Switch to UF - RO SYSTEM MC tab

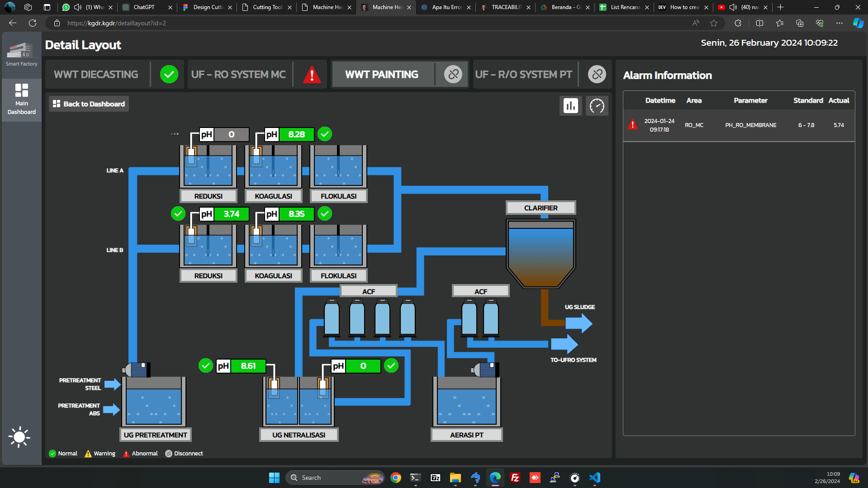coord(238,75)
